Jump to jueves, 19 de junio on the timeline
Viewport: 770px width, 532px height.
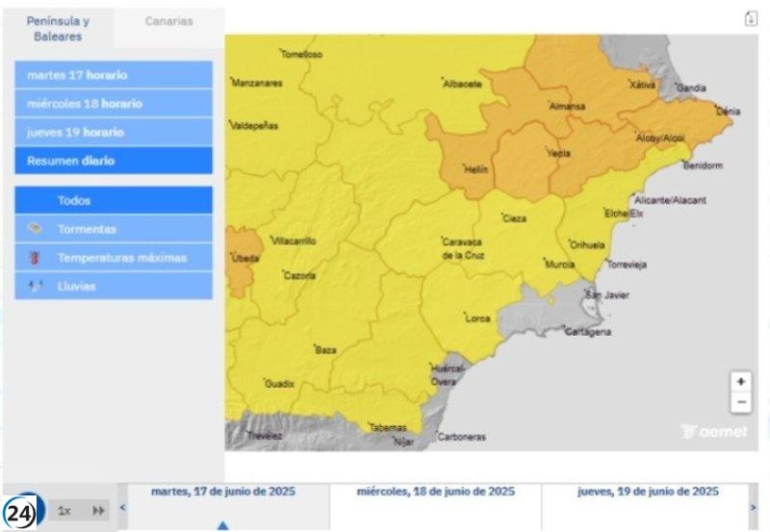pyautogui.click(x=647, y=492)
